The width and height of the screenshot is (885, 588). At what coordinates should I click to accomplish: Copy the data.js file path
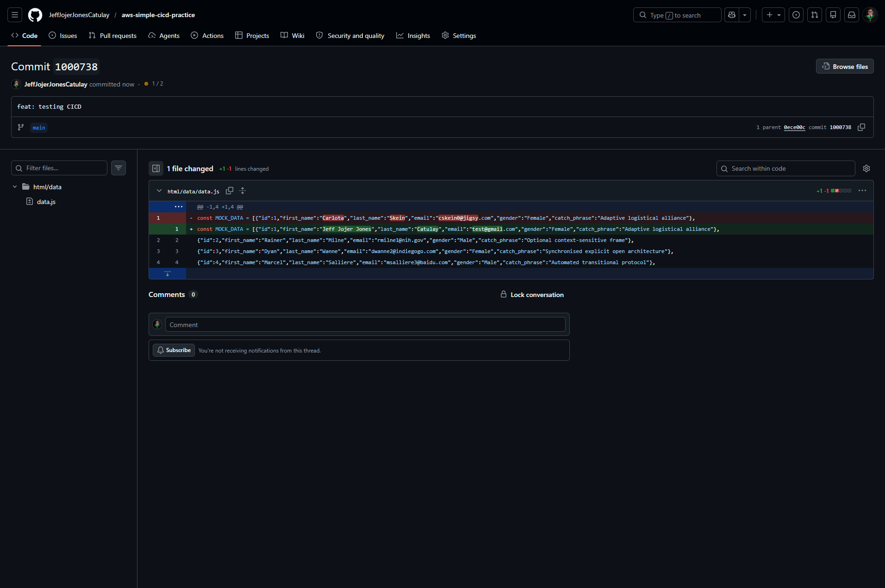pos(230,191)
